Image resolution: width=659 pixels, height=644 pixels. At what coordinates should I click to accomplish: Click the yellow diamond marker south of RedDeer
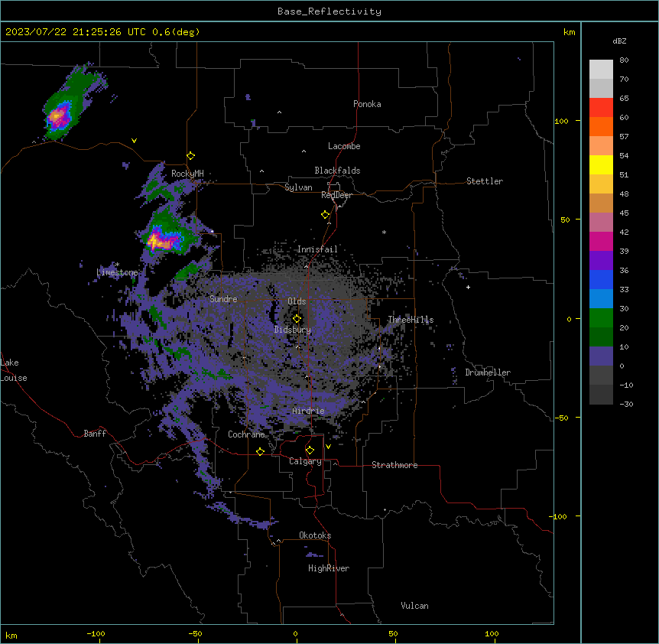[326, 214]
